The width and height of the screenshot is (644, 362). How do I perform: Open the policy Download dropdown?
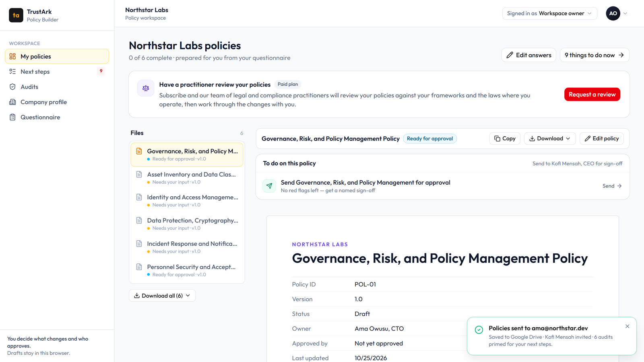[550, 138]
